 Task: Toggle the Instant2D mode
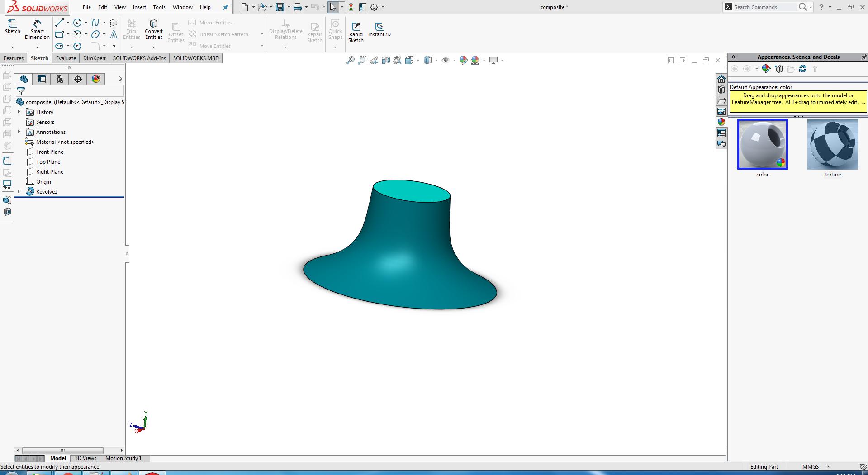coord(379,29)
